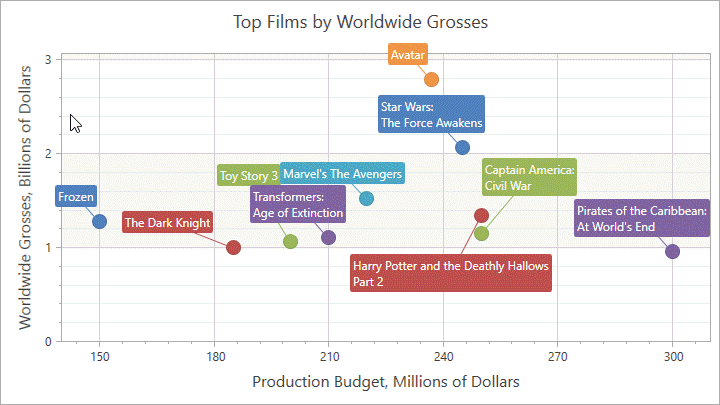The height and width of the screenshot is (405, 720).
Task: Click the Production Budget axis title
Action: click(386, 382)
